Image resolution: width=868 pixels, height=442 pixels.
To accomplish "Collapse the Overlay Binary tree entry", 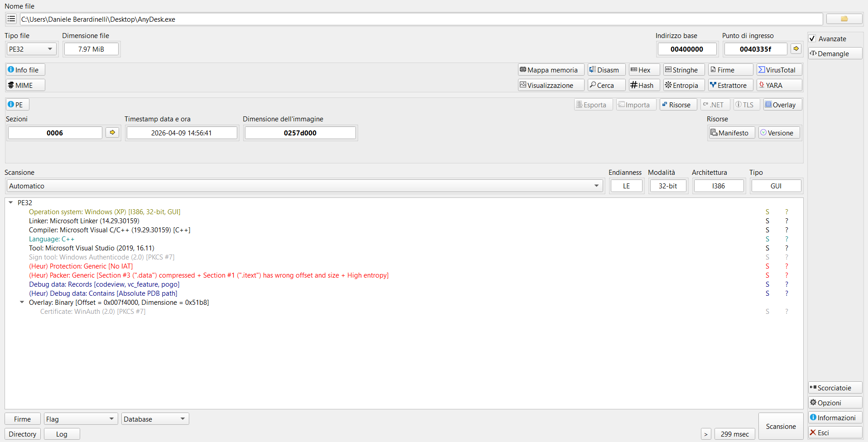I will coord(22,303).
